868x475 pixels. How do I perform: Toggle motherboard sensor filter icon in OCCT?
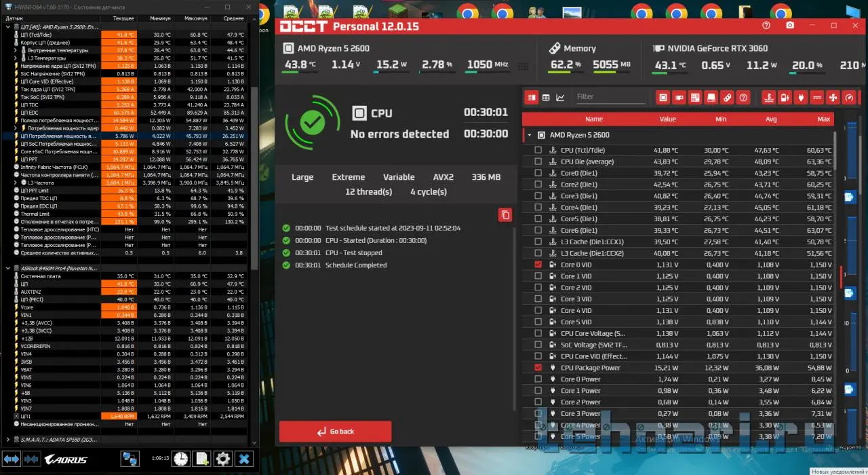[695, 98]
